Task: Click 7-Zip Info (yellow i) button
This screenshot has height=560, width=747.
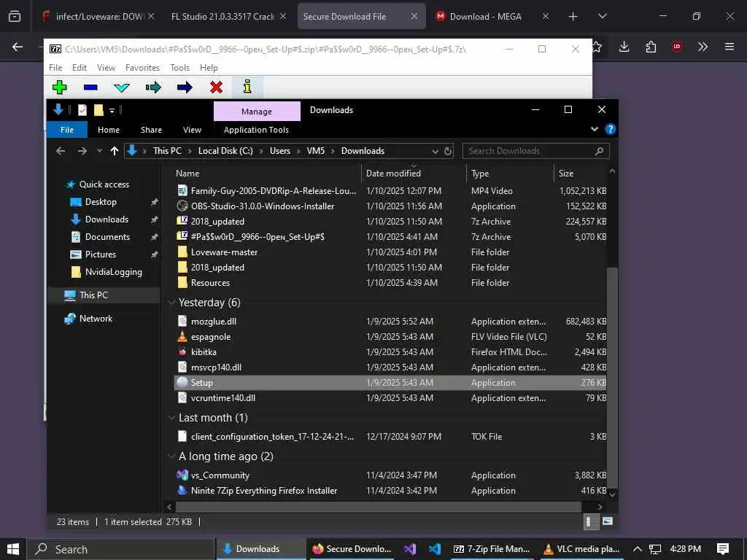Action: [247, 87]
